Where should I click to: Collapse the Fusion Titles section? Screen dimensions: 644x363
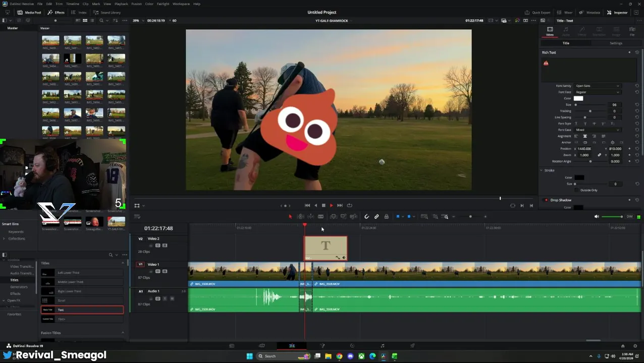pos(123,333)
